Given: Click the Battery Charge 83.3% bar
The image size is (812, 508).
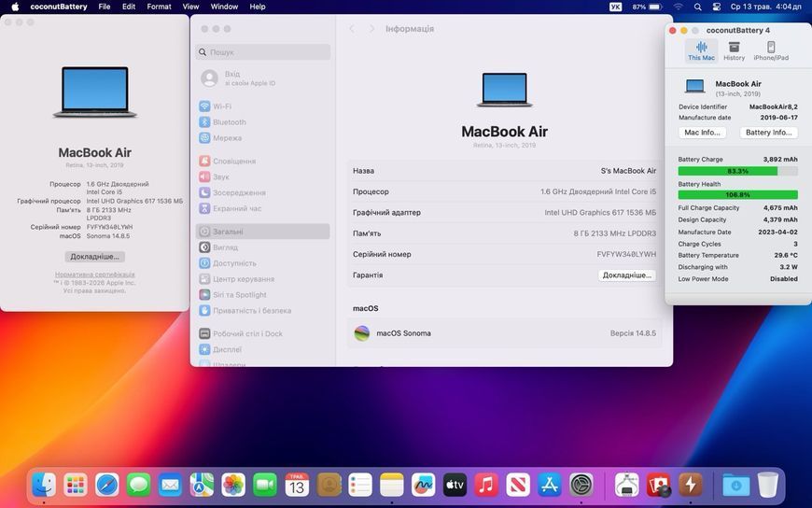Looking at the screenshot, I should 738,171.
